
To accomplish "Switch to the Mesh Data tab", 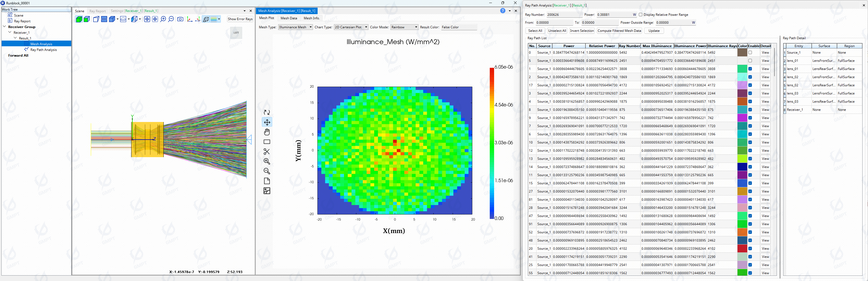I will [x=289, y=18].
